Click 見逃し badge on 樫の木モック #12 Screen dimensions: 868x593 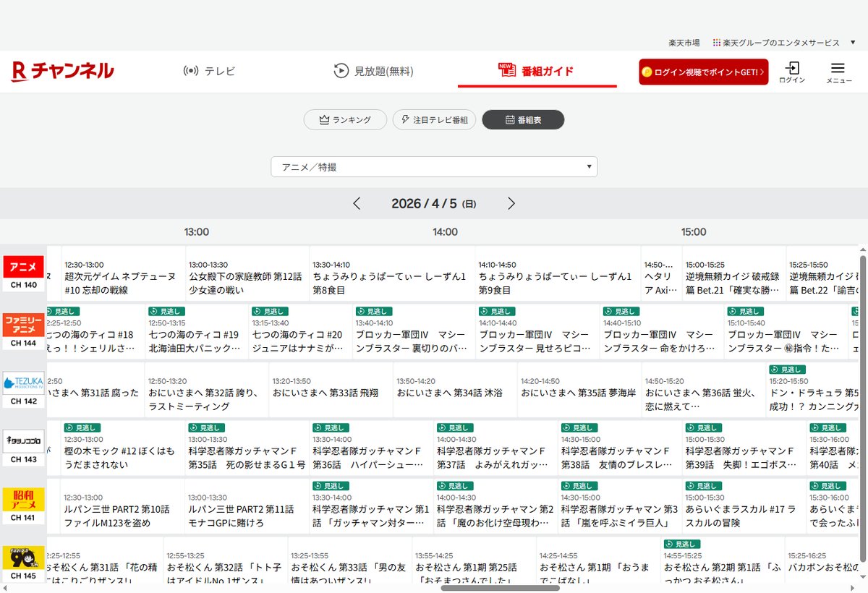pyautogui.click(x=82, y=427)
